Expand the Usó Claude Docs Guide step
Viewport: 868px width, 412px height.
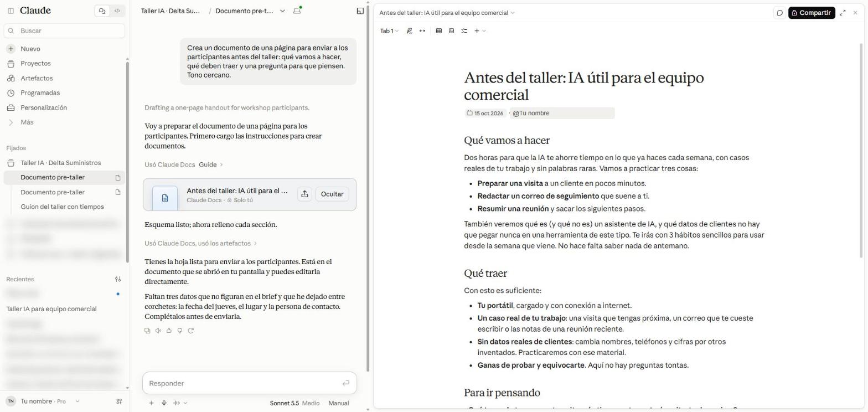184,164
